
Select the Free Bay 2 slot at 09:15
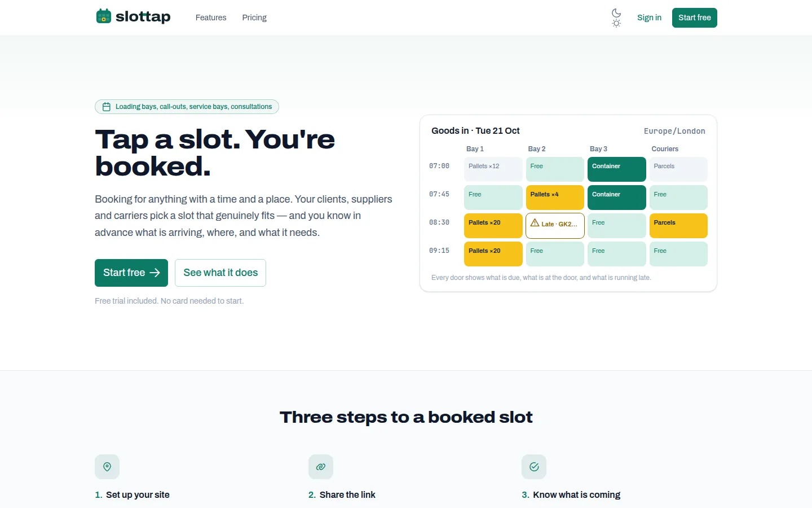pos(555,254)
